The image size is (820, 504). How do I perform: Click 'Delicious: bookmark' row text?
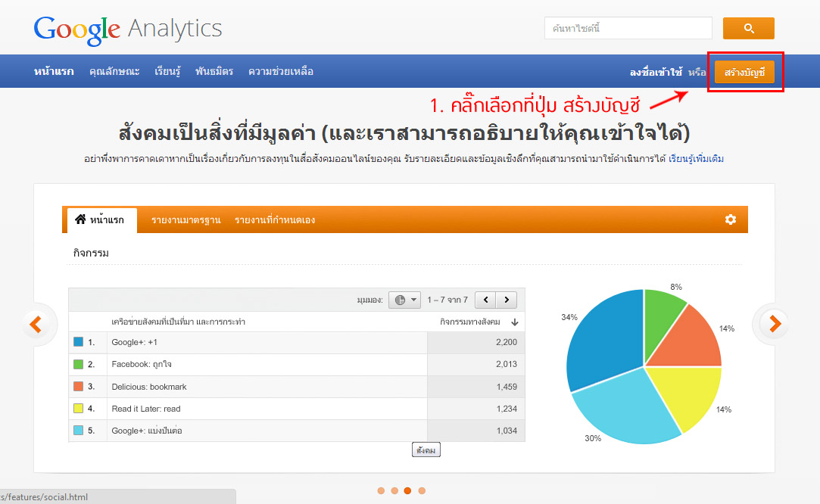point(149,387)
